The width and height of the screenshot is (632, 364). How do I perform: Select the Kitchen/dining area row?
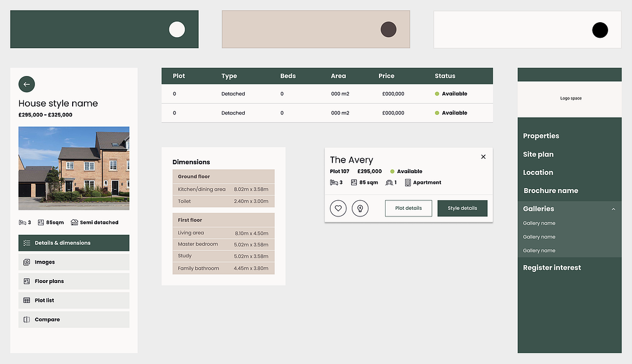(x=223, y=189)
